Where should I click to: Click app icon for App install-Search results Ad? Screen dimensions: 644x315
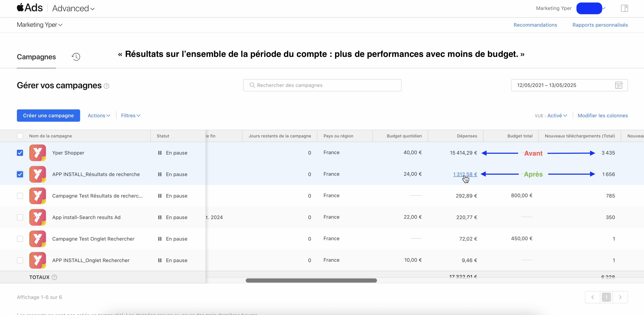tap(37, 217)
